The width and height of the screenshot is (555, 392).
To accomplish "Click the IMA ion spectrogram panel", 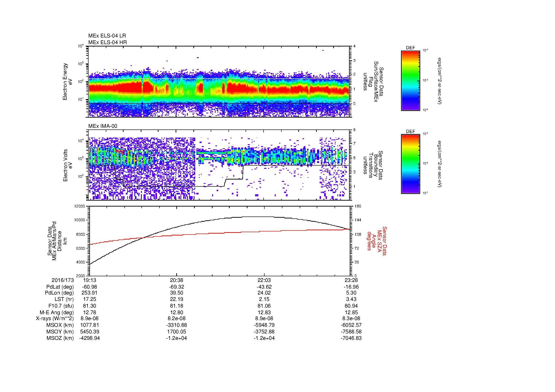I will pos(219,165).
